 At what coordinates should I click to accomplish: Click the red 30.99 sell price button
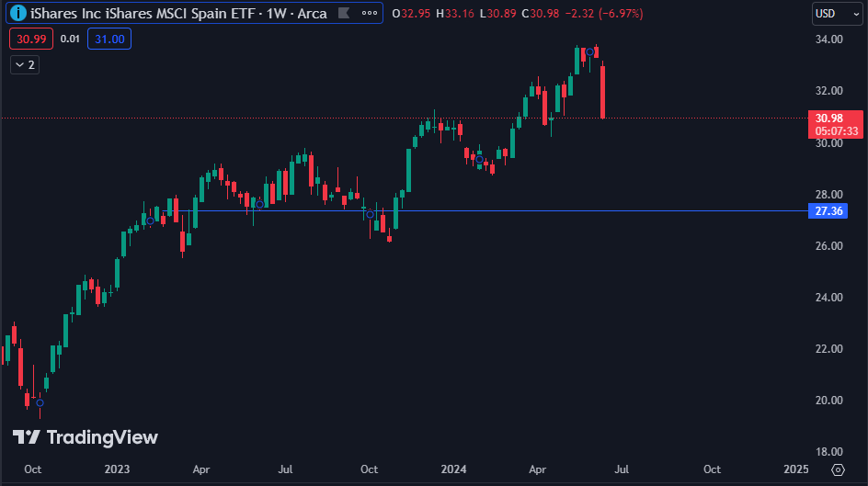(x=31, y=39)
